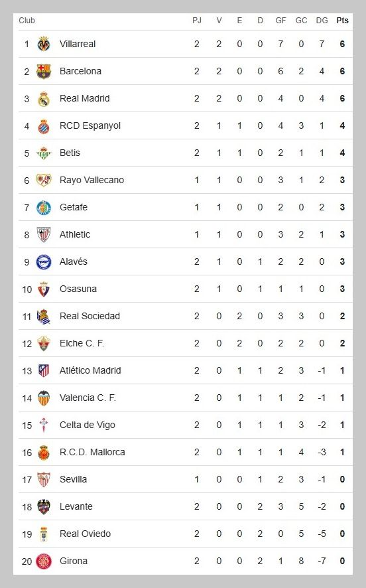The image size is (366, 588).
Task: Click the Alavés round crest
Action: (44, 261)
